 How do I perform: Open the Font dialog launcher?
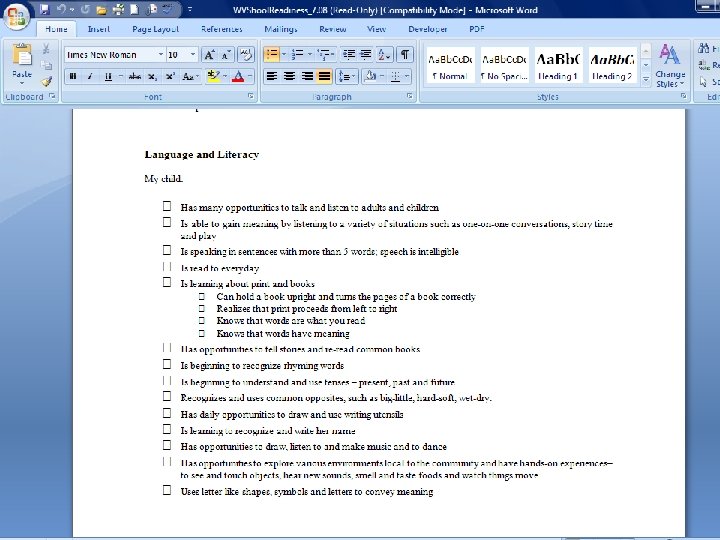click(x=251, y=96)
